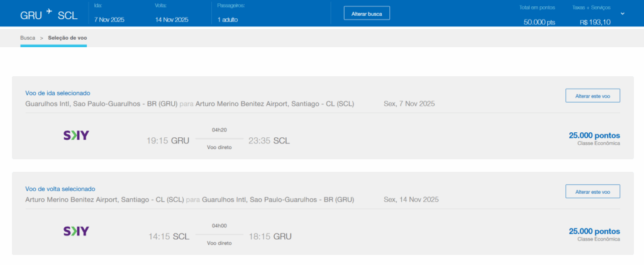The width and height of the screenshot is (644, 265).
Task: Select the Seleção de voo tab
Action: 67,38
